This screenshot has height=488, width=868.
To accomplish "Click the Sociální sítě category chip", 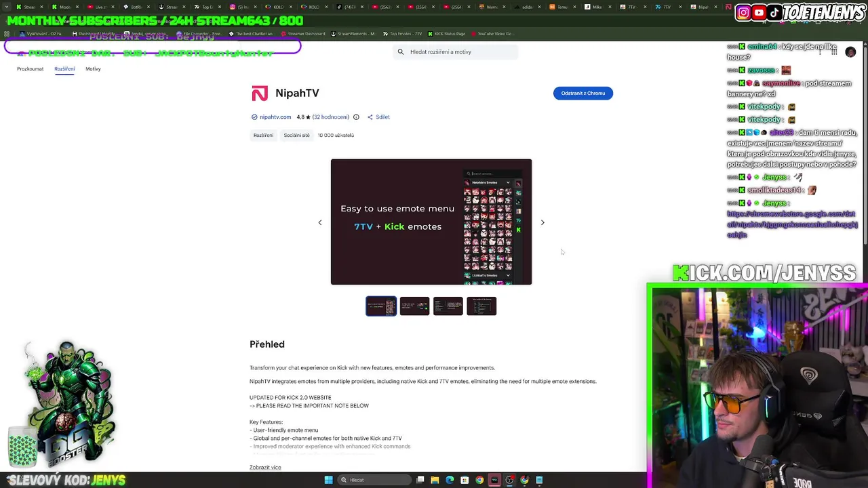I will point(296,136).
